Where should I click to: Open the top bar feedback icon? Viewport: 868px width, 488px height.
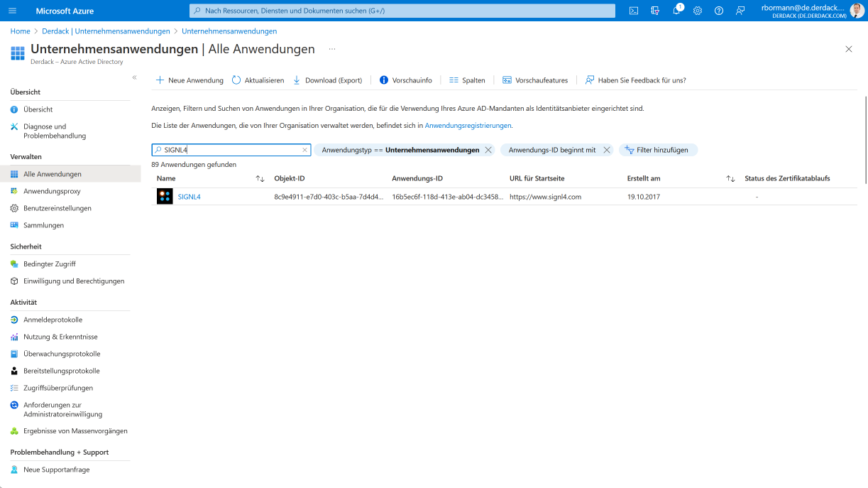(740, 11)
